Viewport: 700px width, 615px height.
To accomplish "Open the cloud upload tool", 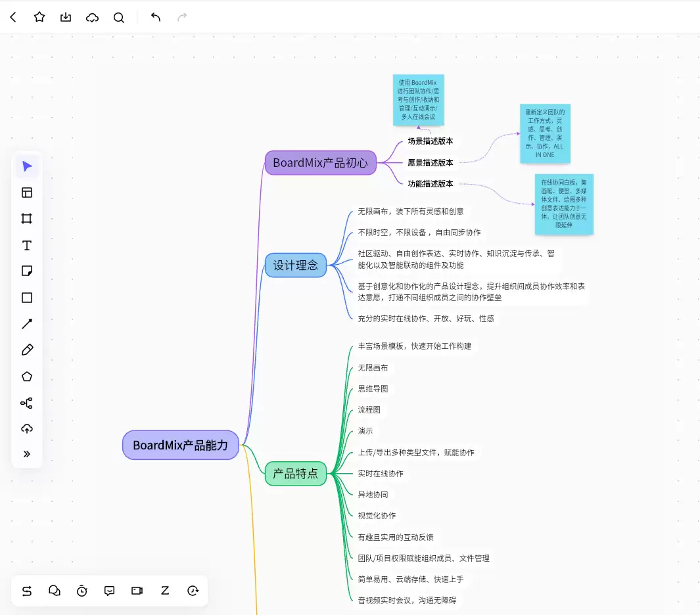I will pos(27,429).
